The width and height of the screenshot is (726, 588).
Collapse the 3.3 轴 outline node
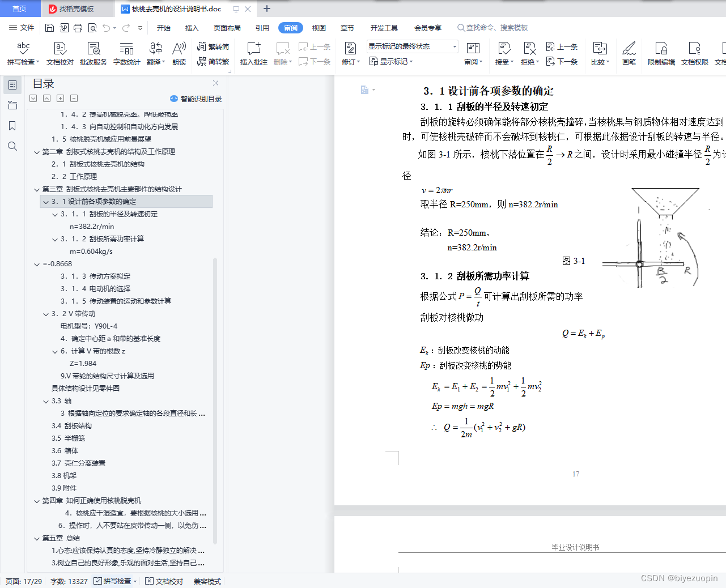pyautogui.click(x=46, y=401)
